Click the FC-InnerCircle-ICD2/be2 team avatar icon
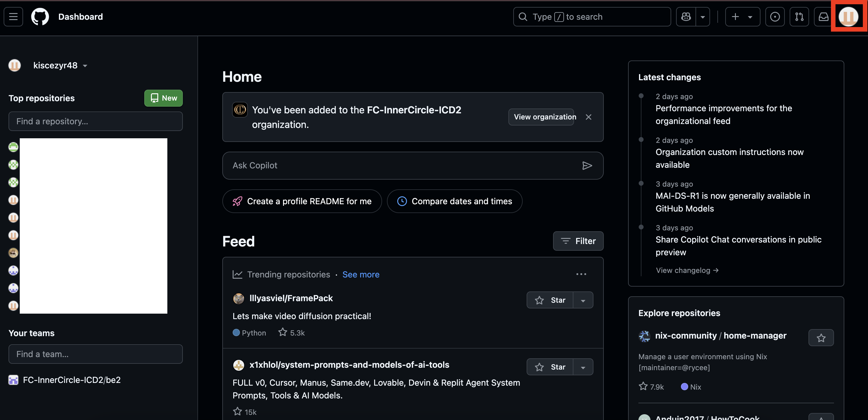Screen dimensions: 868x420 pos(13,380)
